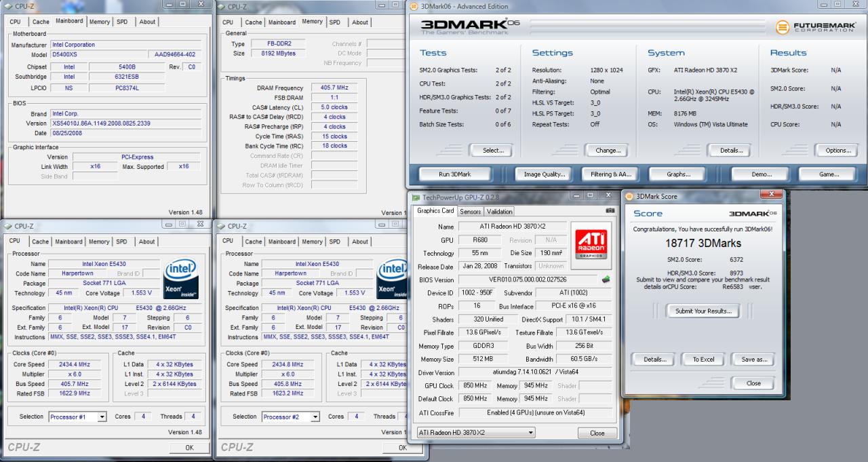Open Filtering & AA... settings
The width and height of the screenshot is (868, 462).
pos(610,174)
